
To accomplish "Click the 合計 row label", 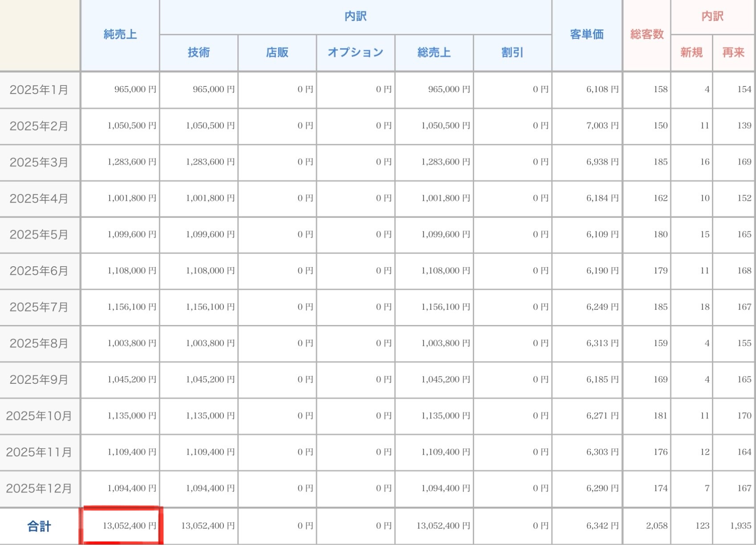I will click(39, 526).
